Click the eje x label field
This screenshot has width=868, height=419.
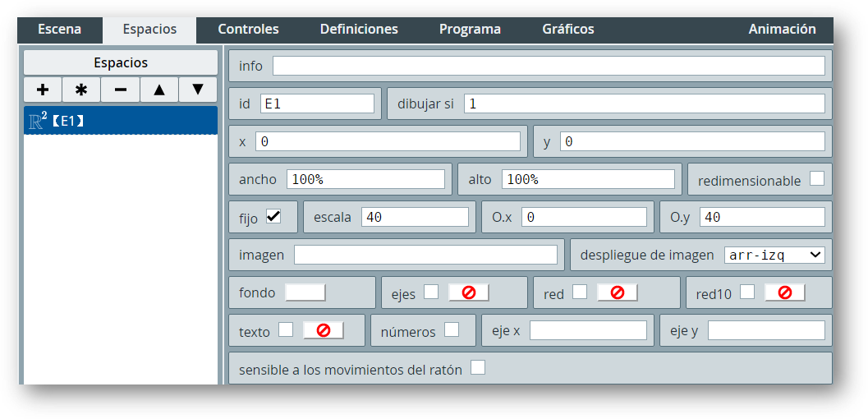(x=588, y=330)
